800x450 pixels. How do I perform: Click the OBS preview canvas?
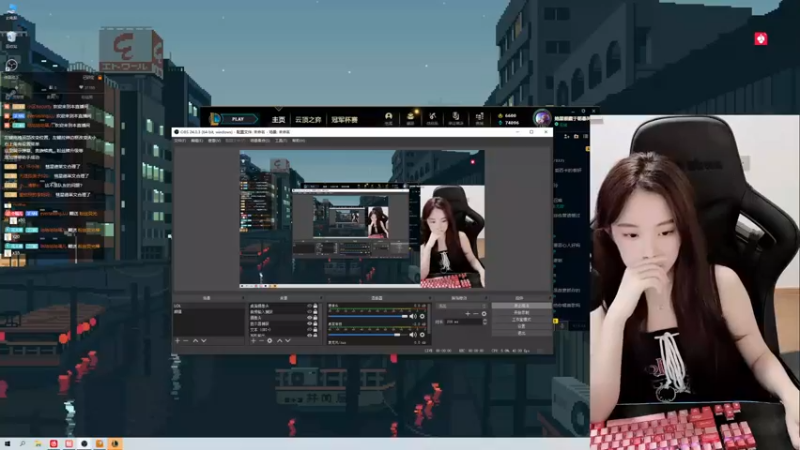pos(362,219)
